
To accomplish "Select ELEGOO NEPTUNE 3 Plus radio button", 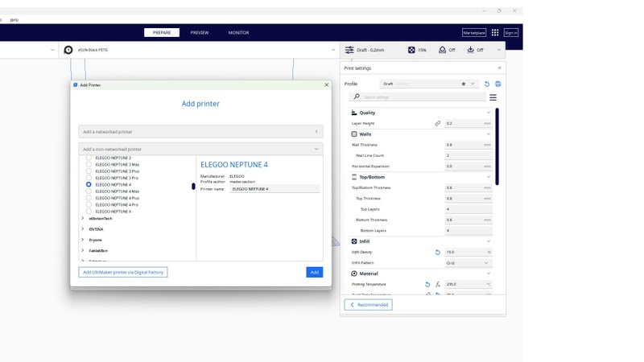I will (x=89, y=171).
